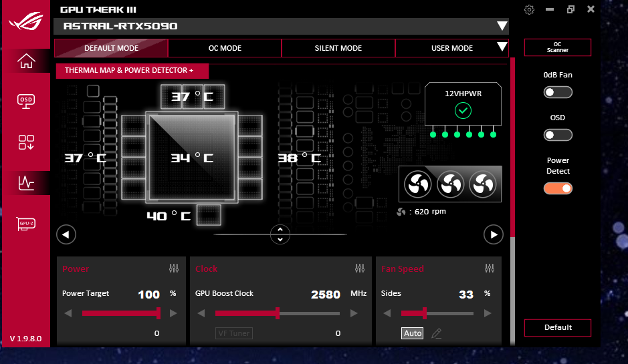Open the OSD settings sidebar icon
This screenshot has width=628, height=364.
pos(26,102)
